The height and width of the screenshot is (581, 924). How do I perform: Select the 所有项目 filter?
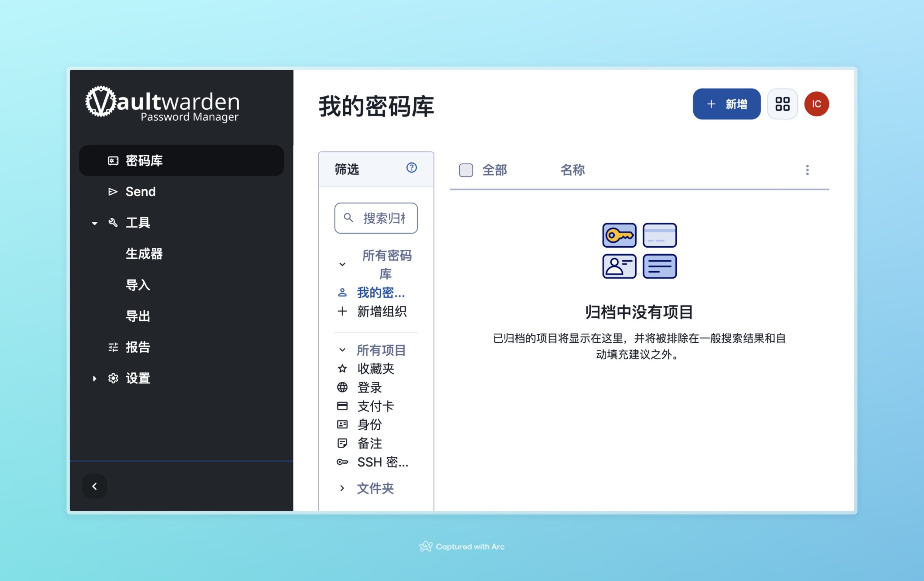[381, 350]
